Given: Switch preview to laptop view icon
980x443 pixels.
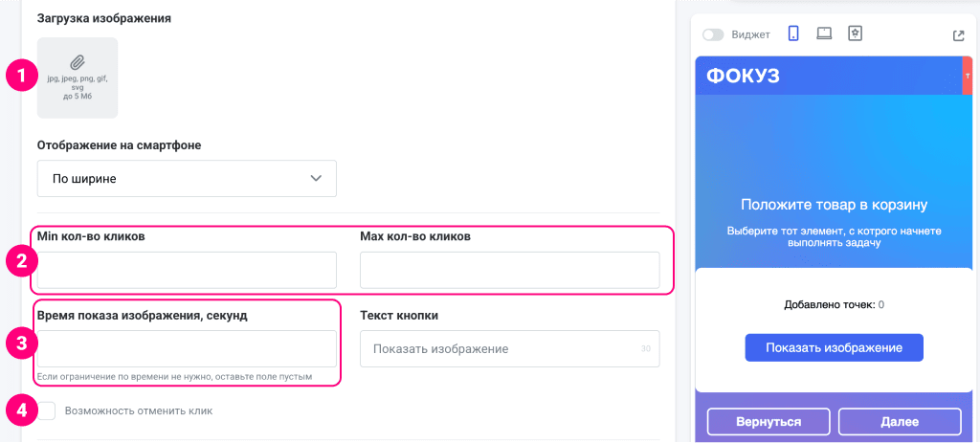Looking at the screenshot, I should (x=824, y=33).
